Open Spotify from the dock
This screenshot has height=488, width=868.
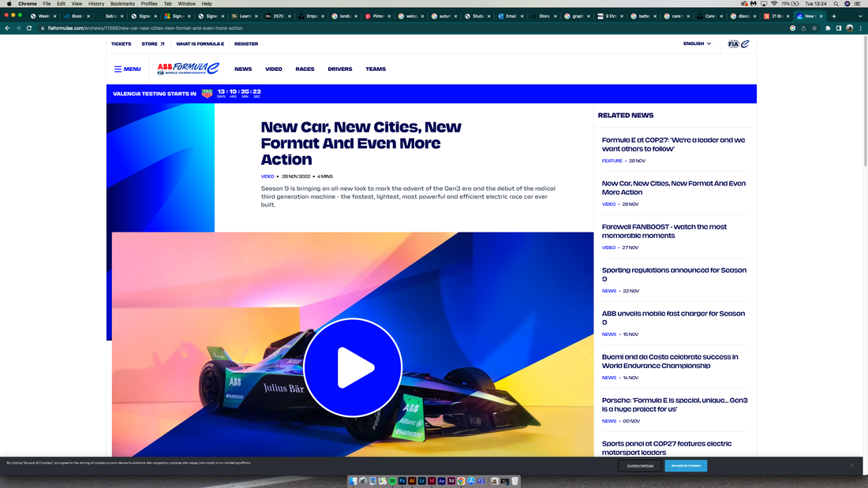point(392,482)
